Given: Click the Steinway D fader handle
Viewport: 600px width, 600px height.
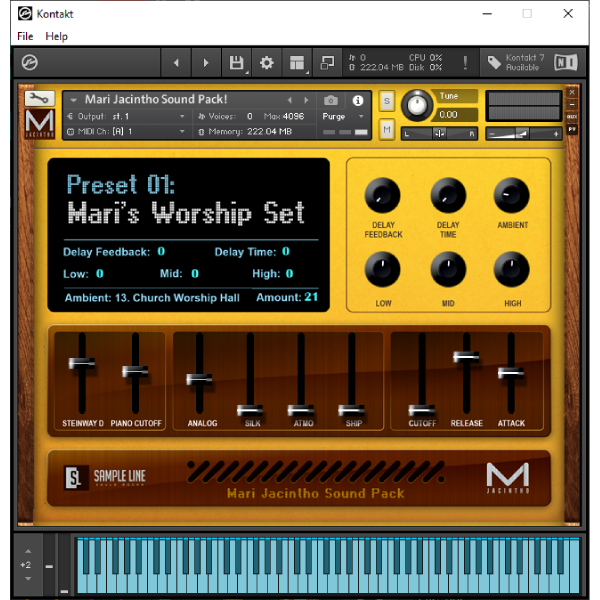Looking at the screenshot, I should coord(82,364).
